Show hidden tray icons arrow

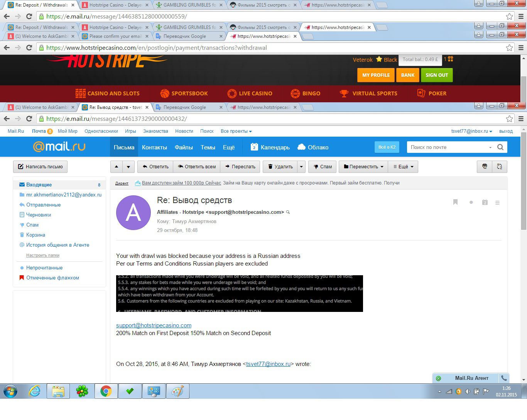[x=439, y=391]
